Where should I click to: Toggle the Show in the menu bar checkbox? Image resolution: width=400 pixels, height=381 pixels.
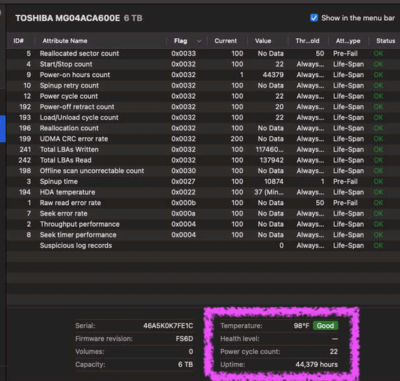click(x=314, y=18)
